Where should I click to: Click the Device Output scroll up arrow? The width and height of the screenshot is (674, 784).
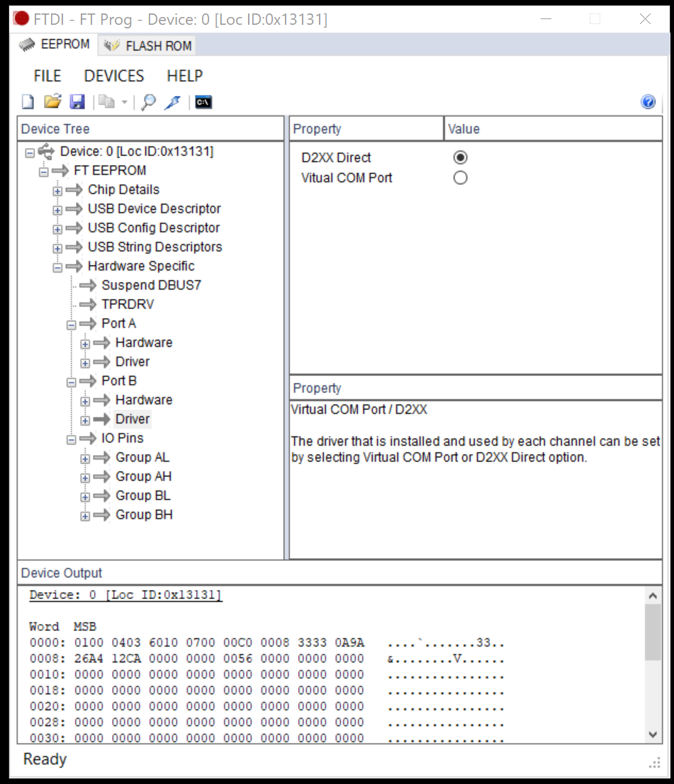(653, 596)
